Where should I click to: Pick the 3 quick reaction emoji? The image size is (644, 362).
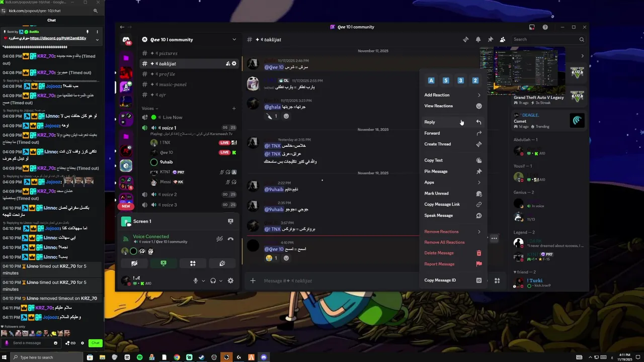pos(460,80)
